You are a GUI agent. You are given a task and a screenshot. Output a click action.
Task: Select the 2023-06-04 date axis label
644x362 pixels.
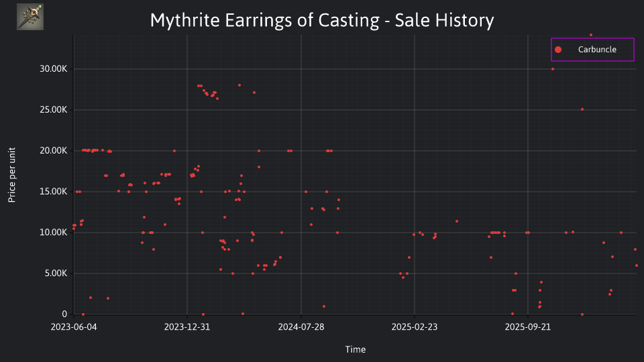(74, 327)
